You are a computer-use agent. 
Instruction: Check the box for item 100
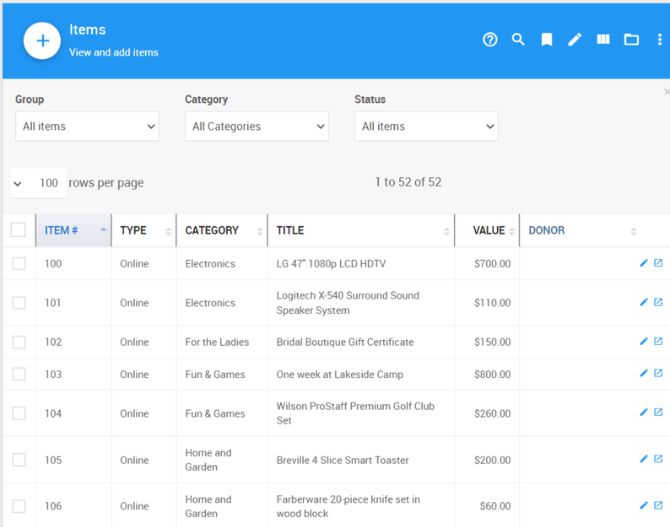19,263
